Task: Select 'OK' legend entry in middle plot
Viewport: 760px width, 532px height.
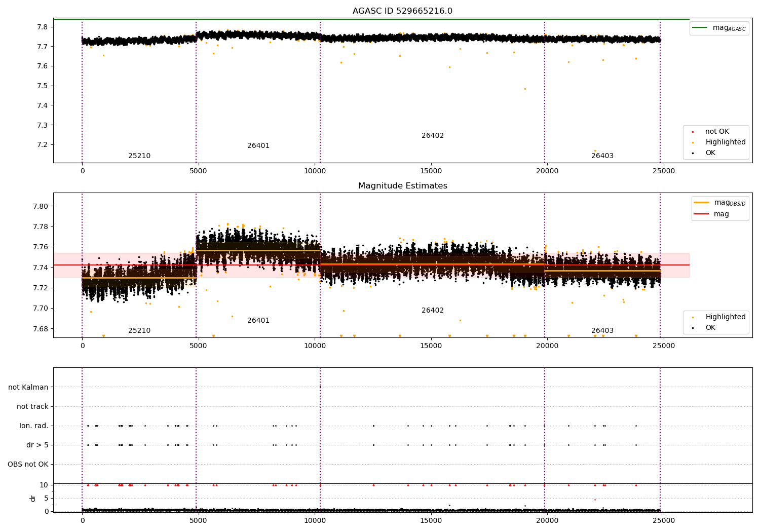Action: click(704, 328)
